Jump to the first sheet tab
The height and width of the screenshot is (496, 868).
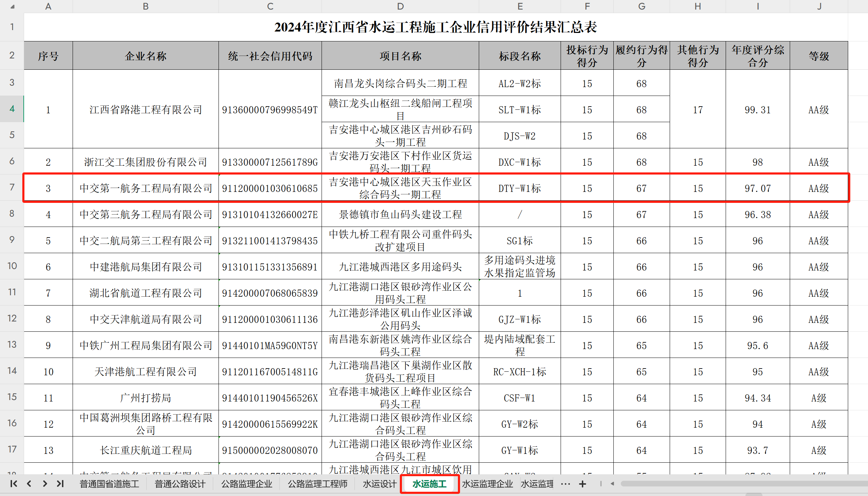pos(13,484)
